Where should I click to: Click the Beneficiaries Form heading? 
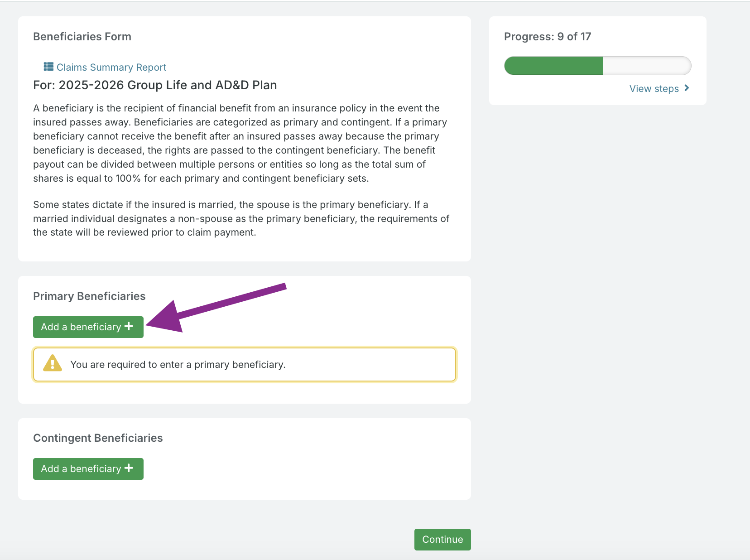(82, 37)
